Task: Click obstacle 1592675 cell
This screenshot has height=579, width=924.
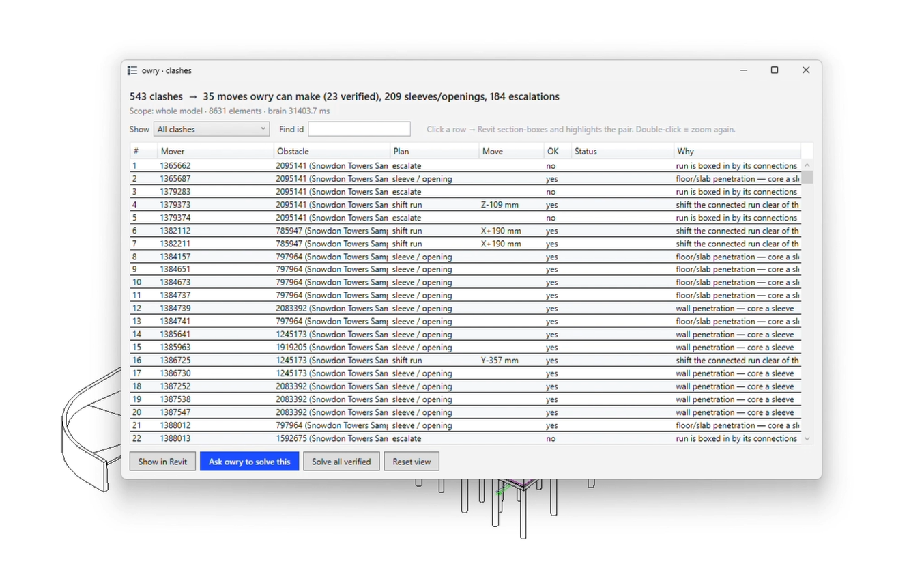Action: pyautogui.click(x=332, y=439)
